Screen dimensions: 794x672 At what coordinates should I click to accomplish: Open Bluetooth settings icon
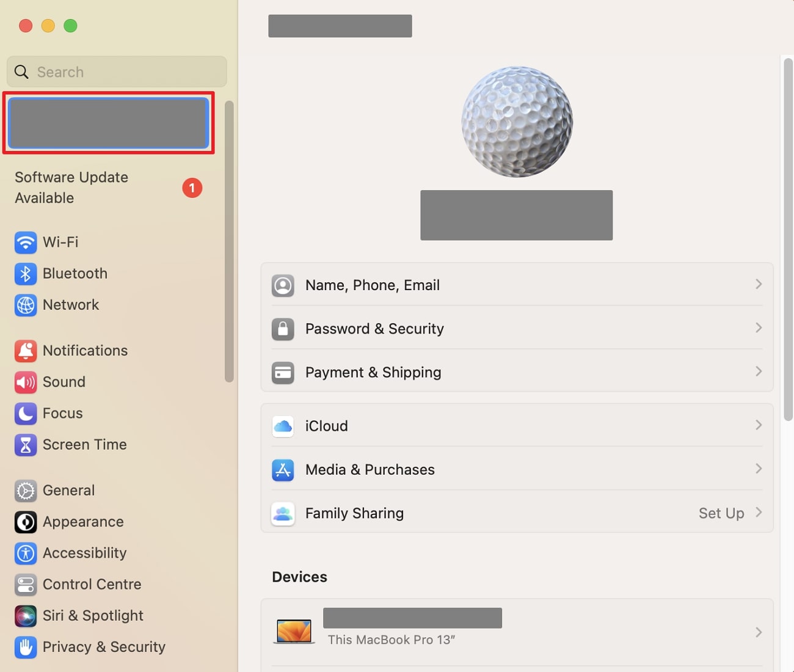[x=26, y=274]
